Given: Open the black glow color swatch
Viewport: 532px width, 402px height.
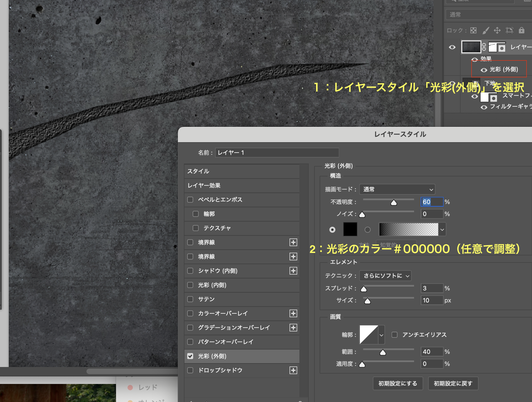Looking at the screenshot, I should [x=350, y=229].
